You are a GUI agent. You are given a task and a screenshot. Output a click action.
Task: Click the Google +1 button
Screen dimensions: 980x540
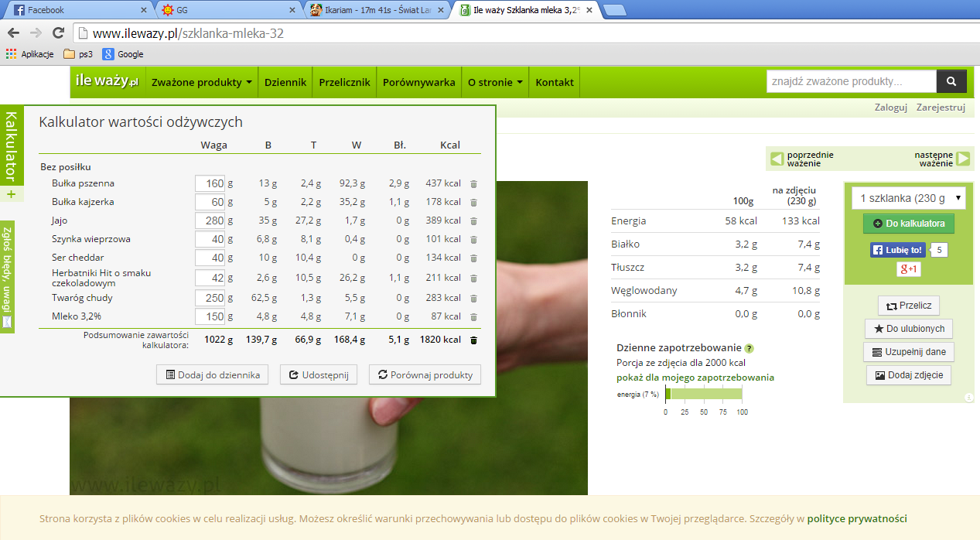coord(908,269)
